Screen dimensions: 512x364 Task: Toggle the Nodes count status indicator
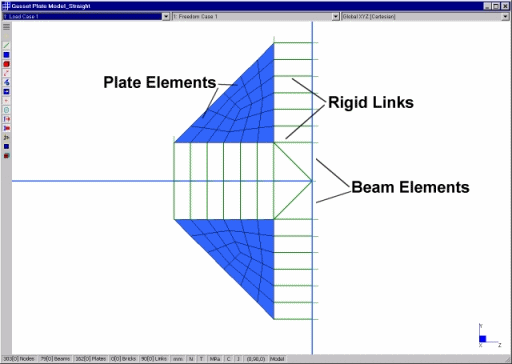19,359
